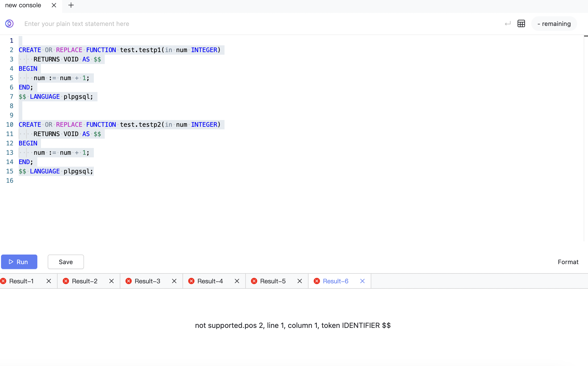Switch to the Result-3 tab

[x=148, y=281]
